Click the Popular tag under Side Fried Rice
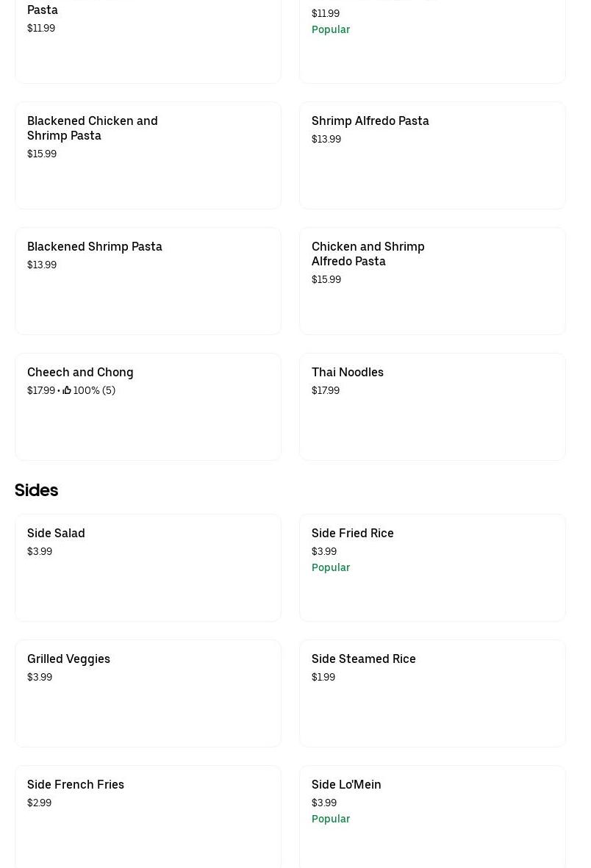 tap(331, 567)
